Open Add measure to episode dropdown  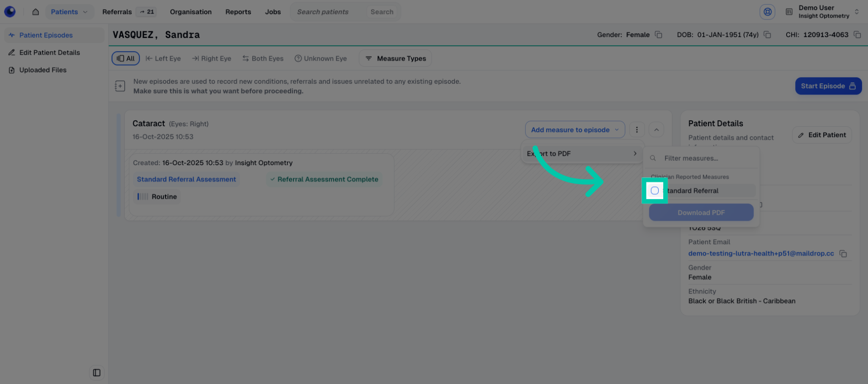pyautogui.click(x=575, y=130)
